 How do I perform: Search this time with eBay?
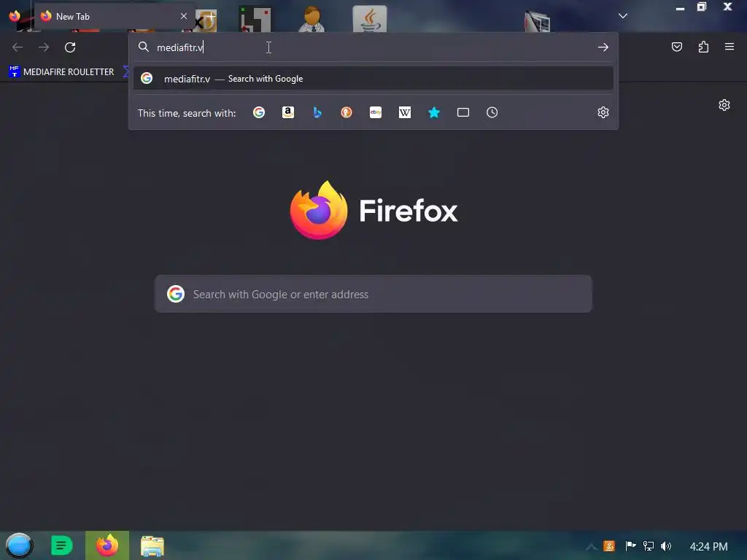pos(376,112)
